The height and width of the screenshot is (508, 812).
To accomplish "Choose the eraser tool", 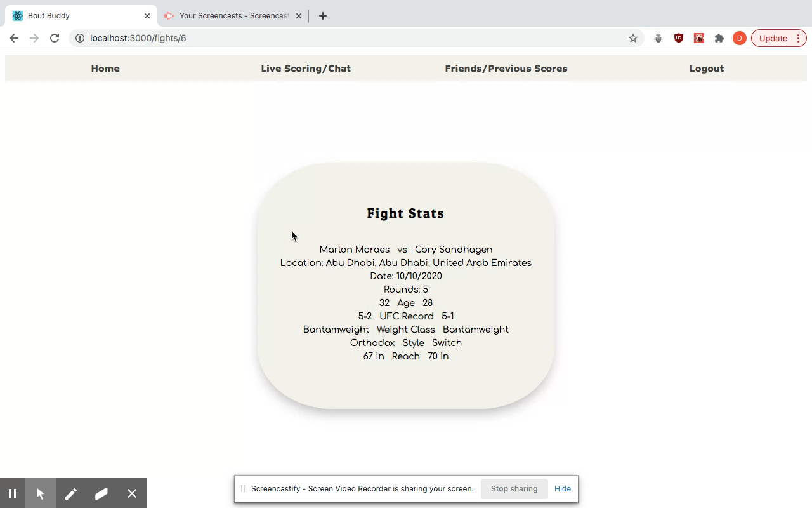I will point(101,493).
